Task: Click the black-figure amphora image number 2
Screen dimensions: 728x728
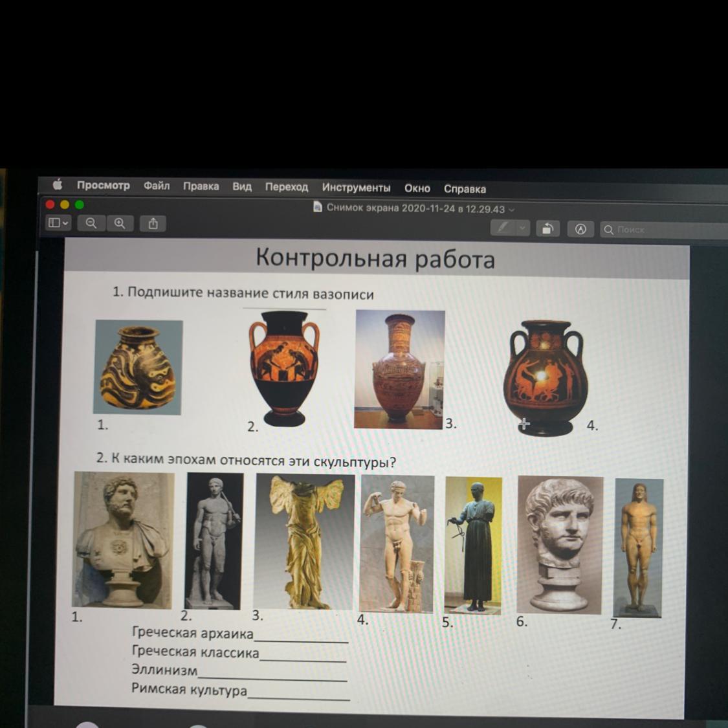Action: tap(284, 368)
